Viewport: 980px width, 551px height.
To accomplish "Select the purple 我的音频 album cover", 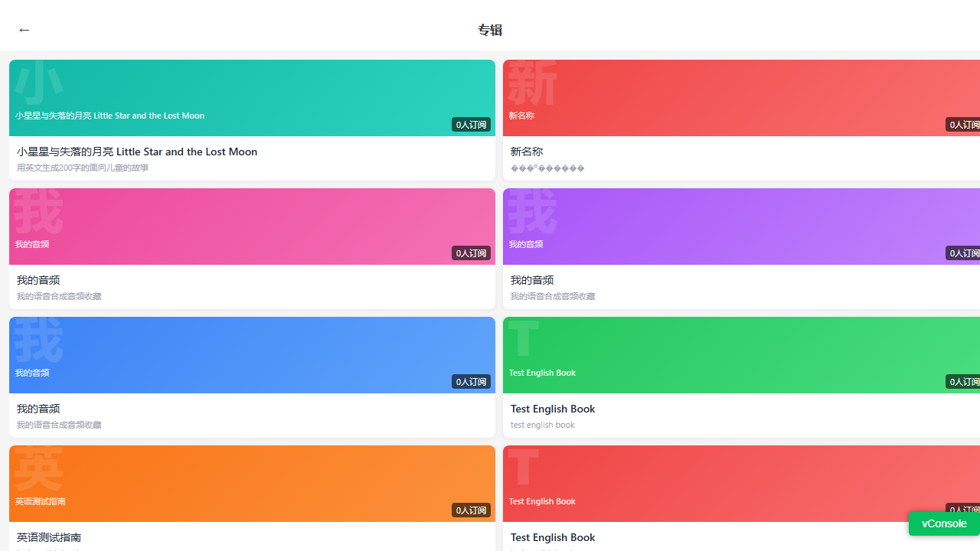I will (741, 227).
